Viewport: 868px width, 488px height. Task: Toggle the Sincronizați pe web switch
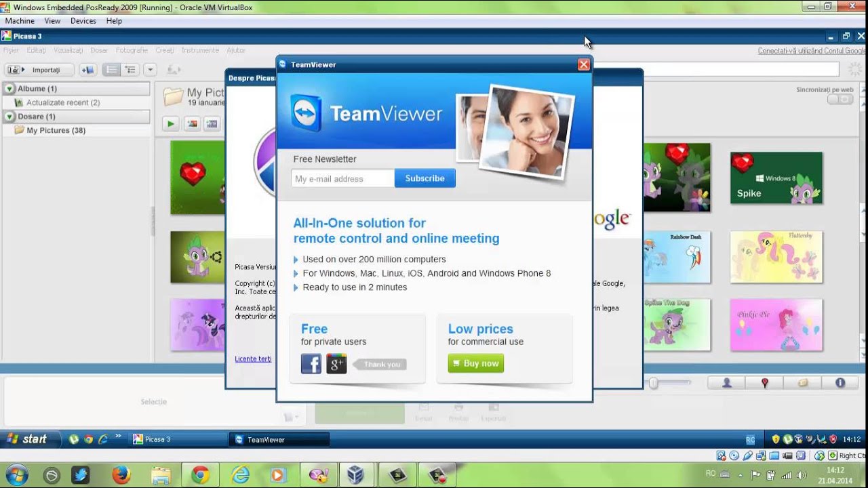pyautogui.click(x=840, y=100)
